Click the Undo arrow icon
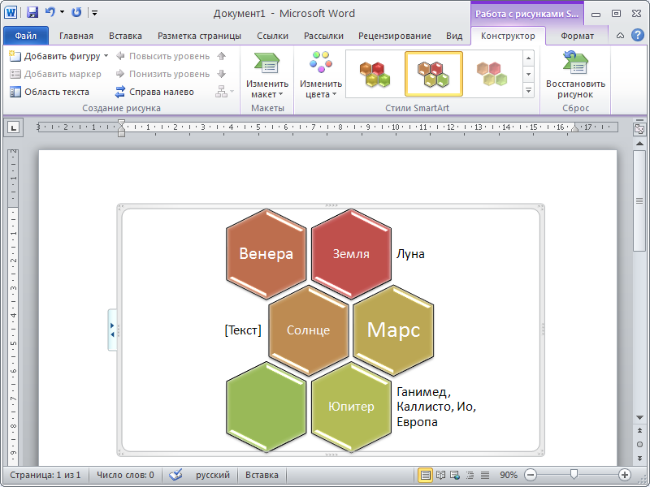This screenshot has width=651, height=489. tap(49, 13)
